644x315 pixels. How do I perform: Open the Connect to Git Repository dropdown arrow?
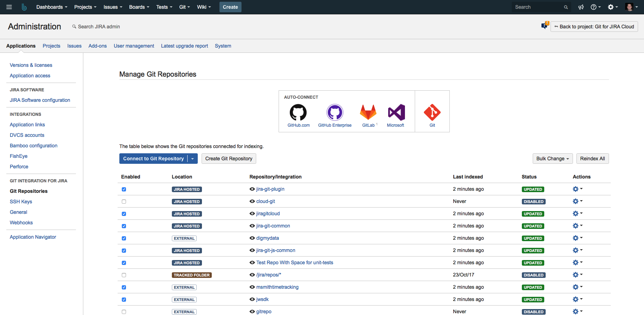[x=192, y=159]
